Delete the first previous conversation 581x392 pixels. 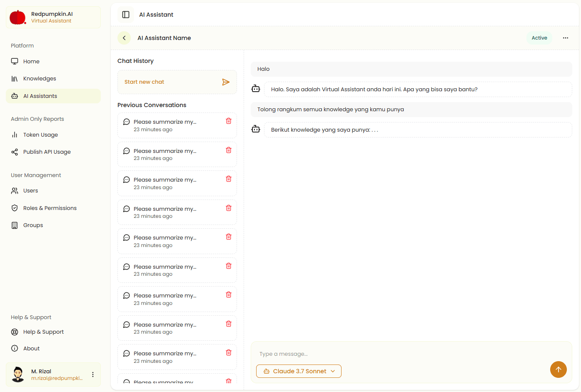tap(229, 121)
